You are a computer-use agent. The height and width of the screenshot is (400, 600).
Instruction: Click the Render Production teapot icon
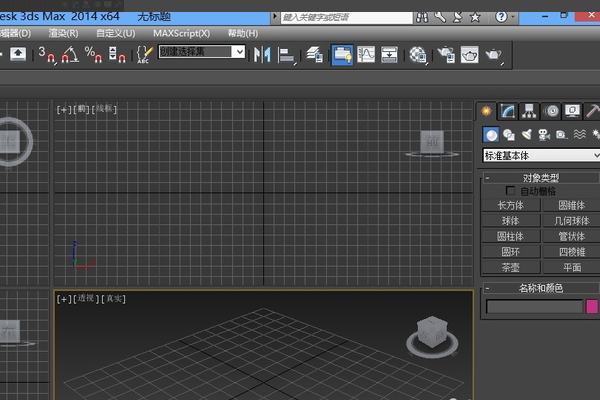(494, 55)
